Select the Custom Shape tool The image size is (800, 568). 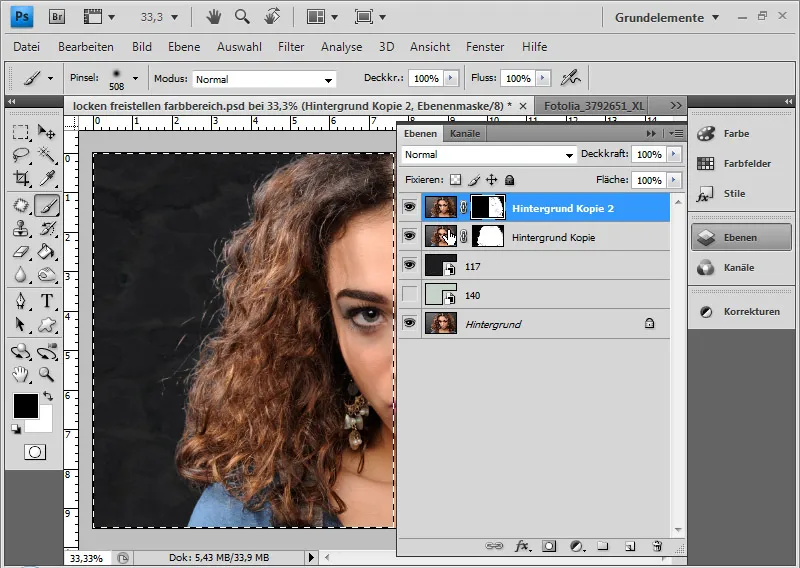pyautogui.click(x=46, y=324)
